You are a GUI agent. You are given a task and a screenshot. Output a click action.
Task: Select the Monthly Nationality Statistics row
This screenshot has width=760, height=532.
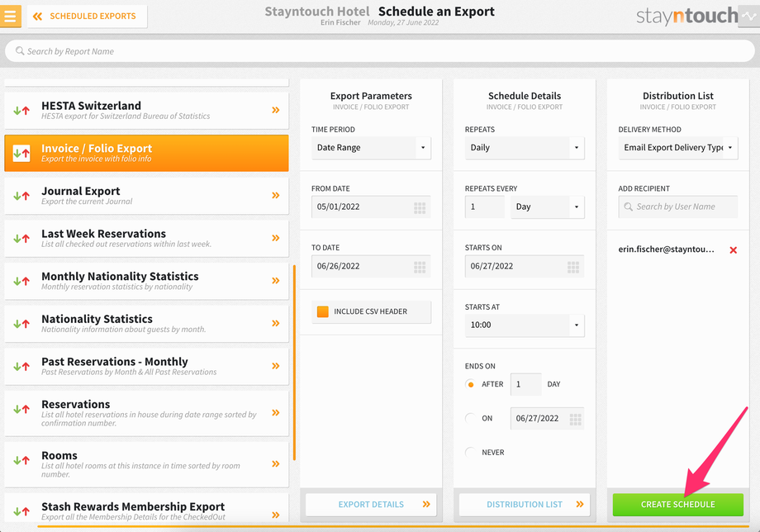(146, 281)
